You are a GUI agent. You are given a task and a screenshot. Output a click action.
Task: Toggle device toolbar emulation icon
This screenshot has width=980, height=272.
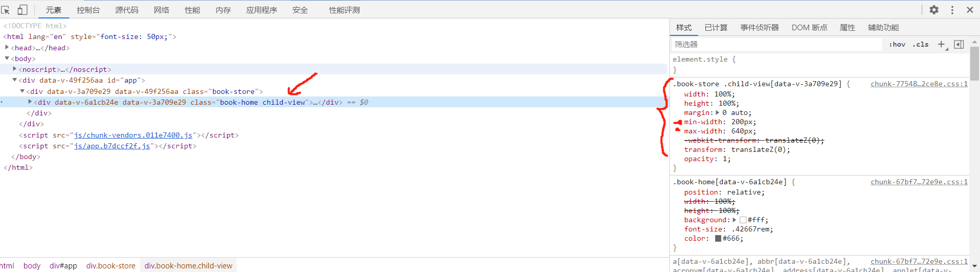pos(22,10)
